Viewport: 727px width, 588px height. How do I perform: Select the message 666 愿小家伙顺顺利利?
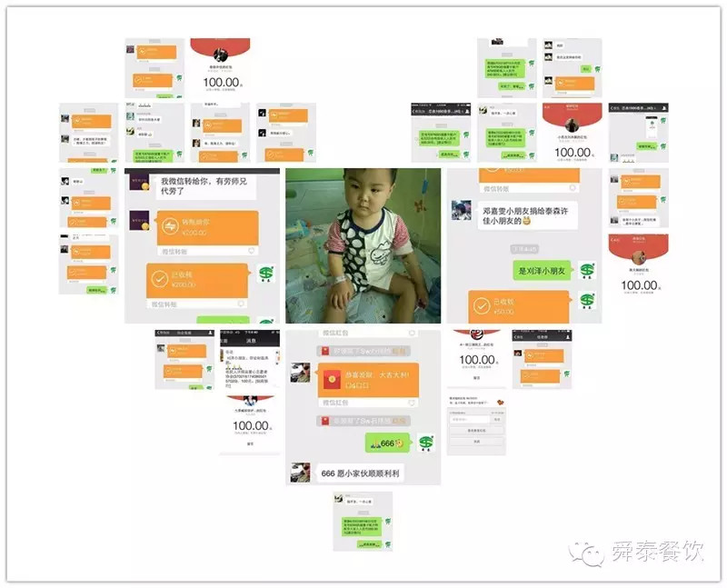360,473
